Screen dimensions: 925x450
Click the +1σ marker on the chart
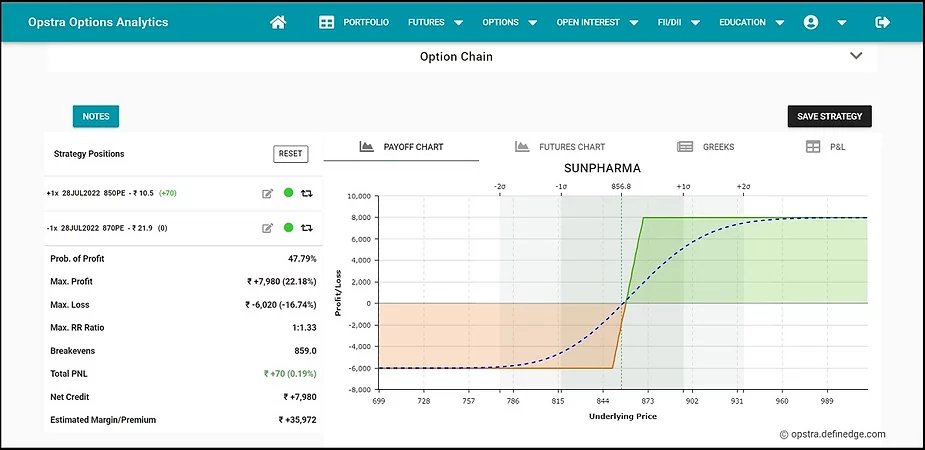coord(683,186)
